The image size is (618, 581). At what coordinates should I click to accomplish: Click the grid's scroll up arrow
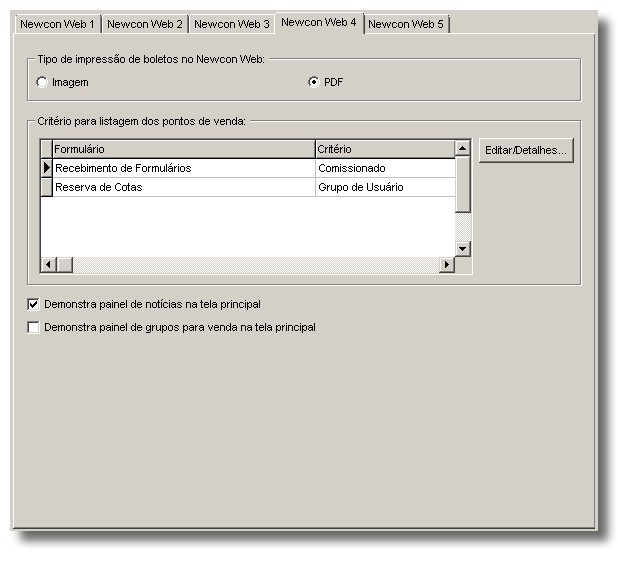[462, 148]
